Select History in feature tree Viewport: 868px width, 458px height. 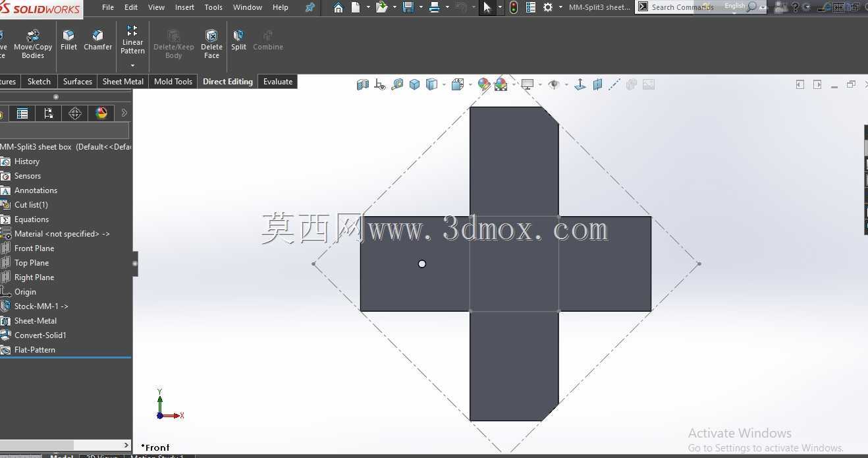pyautogui.click(x=27, y=161)
